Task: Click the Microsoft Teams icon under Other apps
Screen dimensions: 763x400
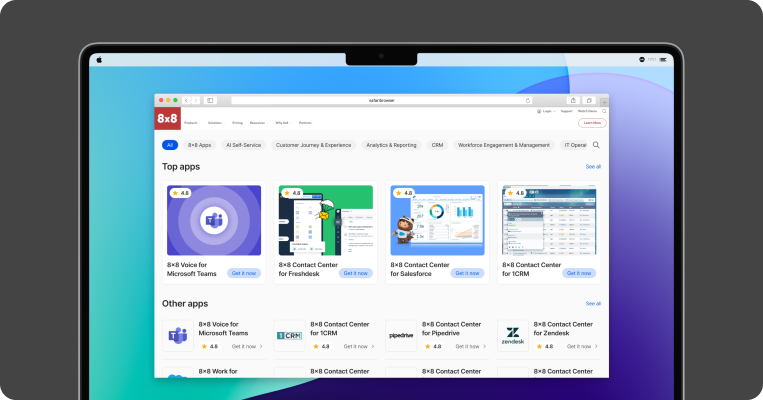Action: 178,336
